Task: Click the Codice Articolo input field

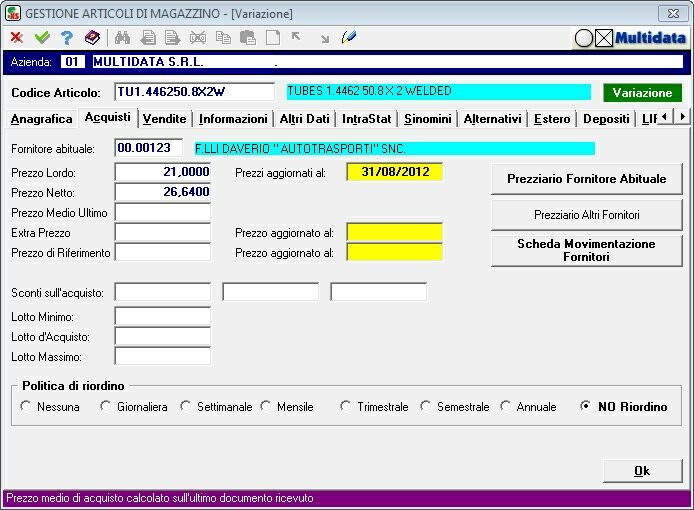Action: point(194,92)
